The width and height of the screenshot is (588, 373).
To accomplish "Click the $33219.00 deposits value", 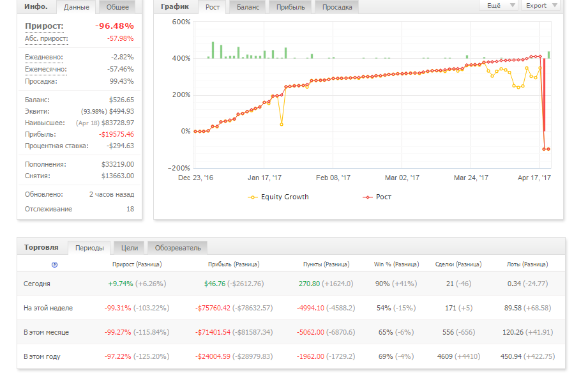I will tap(117, 164).
